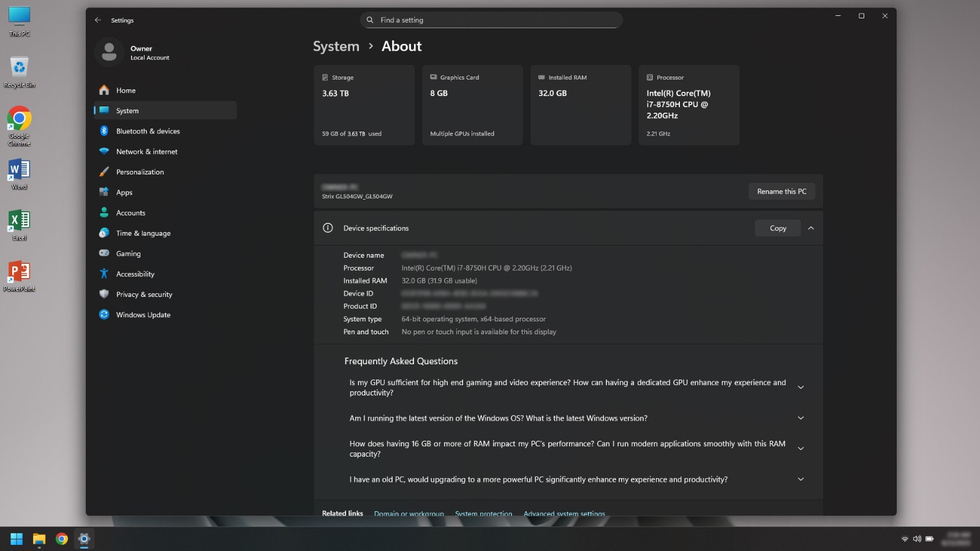
Task: Select the Recycle Bin desktop icon
Action: [x=19, y=72]
